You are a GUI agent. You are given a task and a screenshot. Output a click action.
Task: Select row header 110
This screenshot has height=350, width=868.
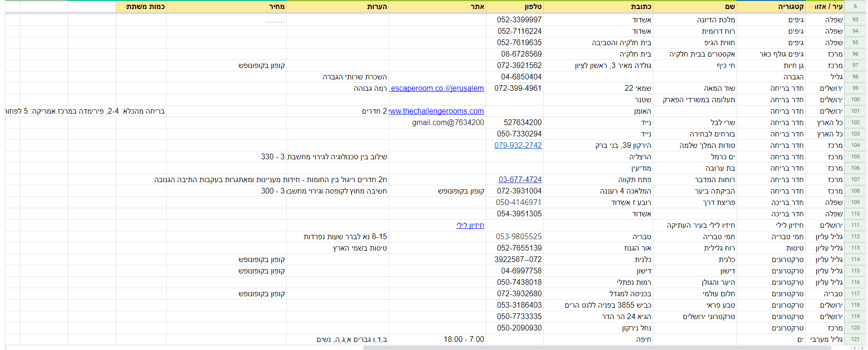click(856, 214)
